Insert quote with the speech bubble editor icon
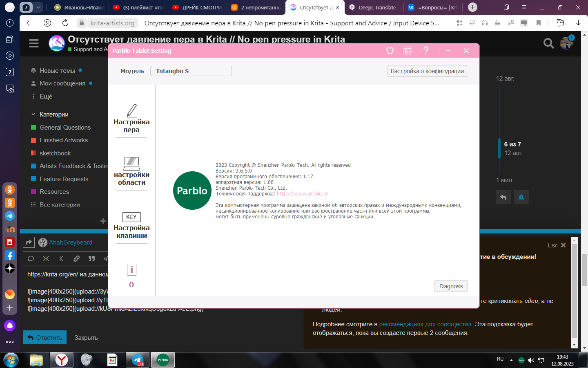 31,258
